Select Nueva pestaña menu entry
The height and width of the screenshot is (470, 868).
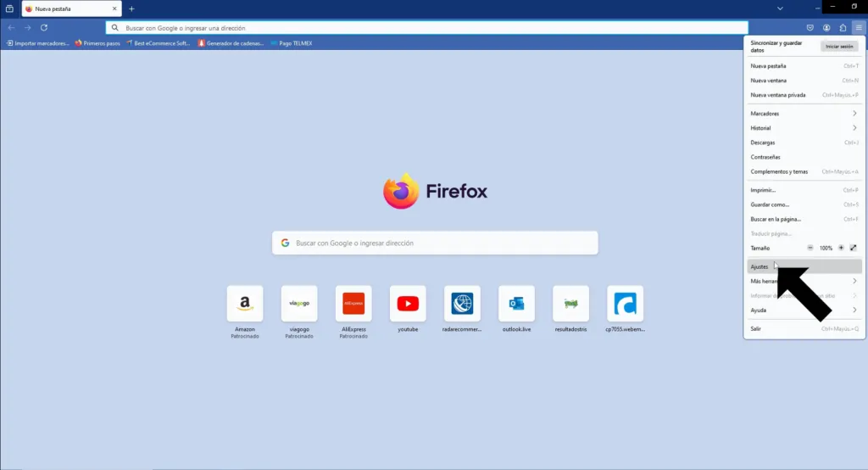[804, 66]
